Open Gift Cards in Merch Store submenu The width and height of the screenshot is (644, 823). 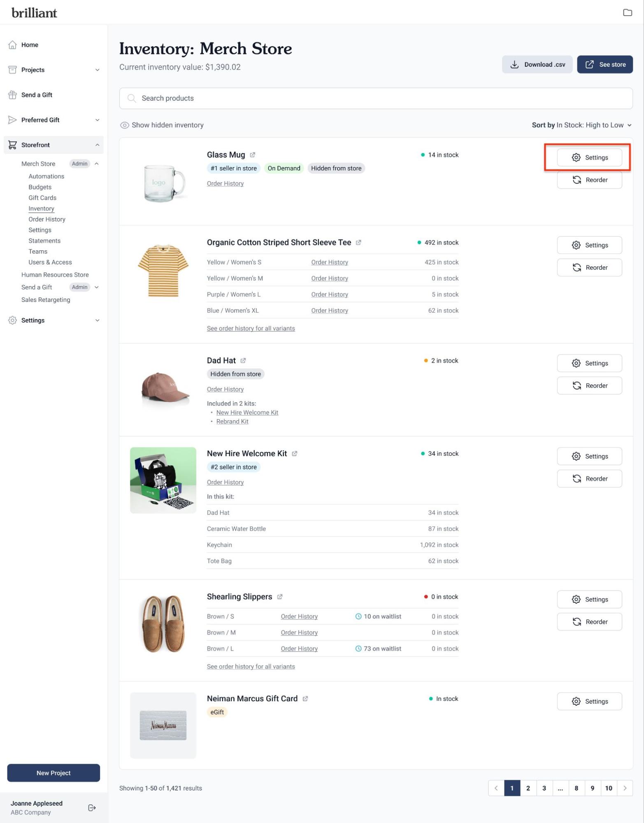tap(42, 198)
